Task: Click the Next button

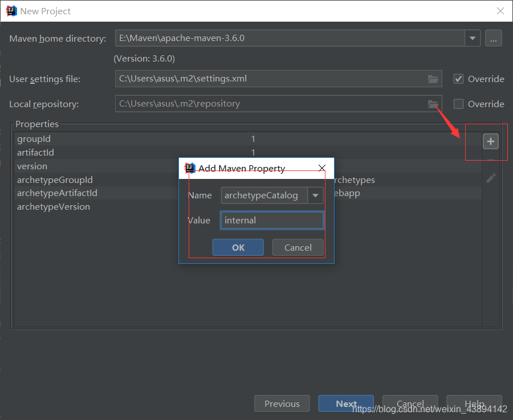Action: point(346,403)
